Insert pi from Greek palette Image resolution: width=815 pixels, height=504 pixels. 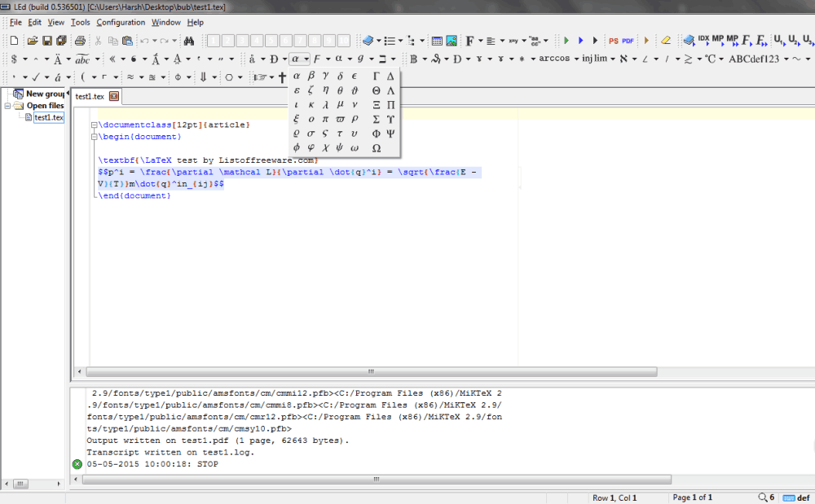point(325,119)
